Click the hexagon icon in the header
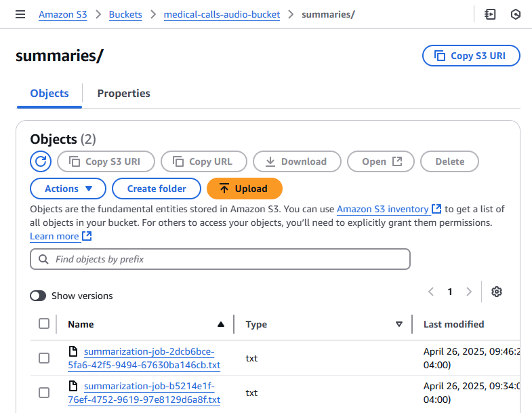The image size is (532, 413). (x=516, y=14)
